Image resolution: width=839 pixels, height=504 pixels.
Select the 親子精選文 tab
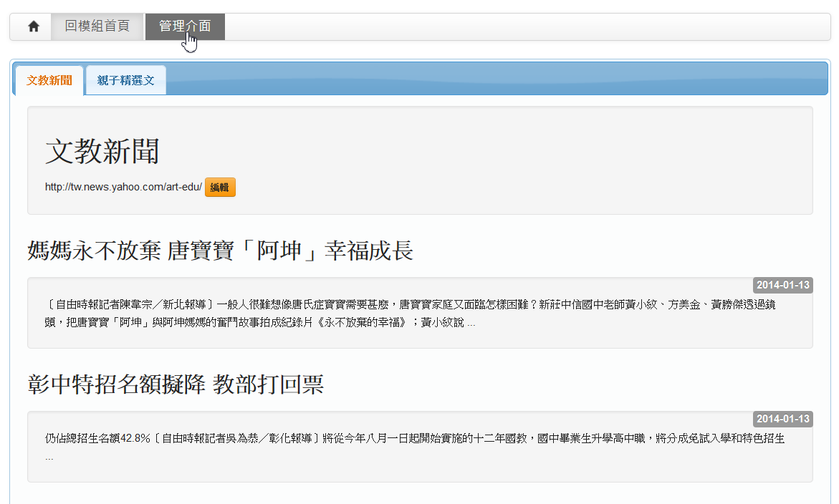click(126, 80)
